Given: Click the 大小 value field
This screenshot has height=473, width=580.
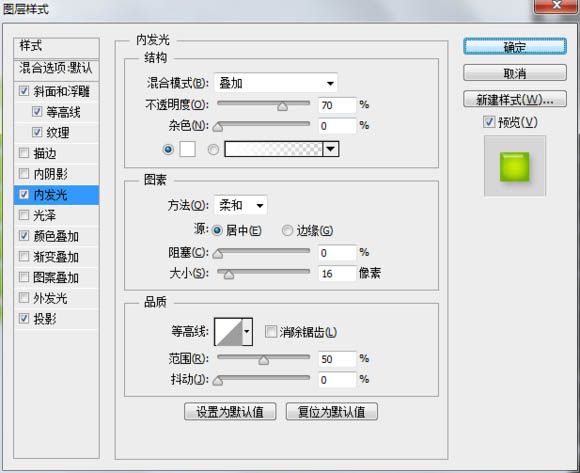Looking at the screenshot, I should coord(337,274).
